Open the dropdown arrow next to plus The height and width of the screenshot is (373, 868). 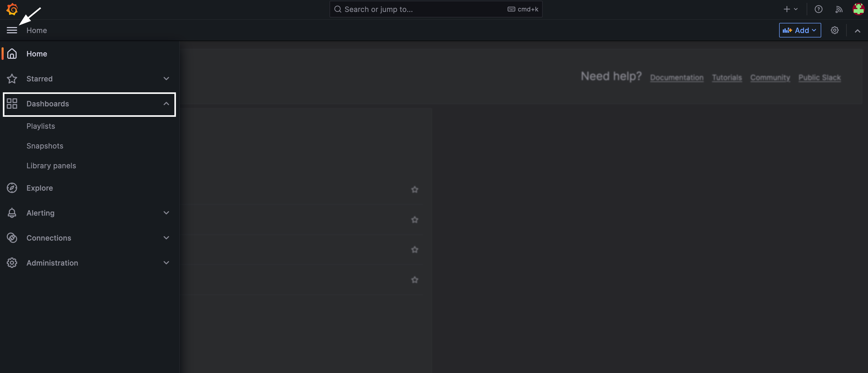[x=796, y=9]
